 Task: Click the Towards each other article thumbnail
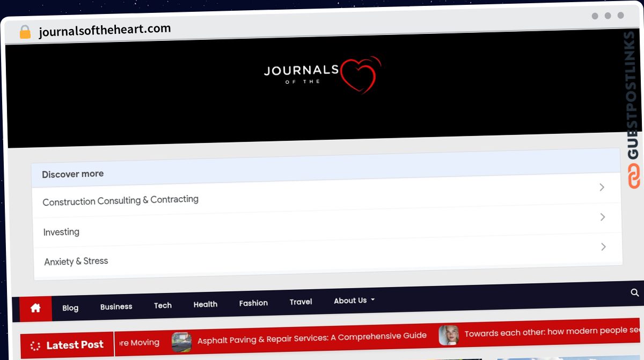coord(449,335)
